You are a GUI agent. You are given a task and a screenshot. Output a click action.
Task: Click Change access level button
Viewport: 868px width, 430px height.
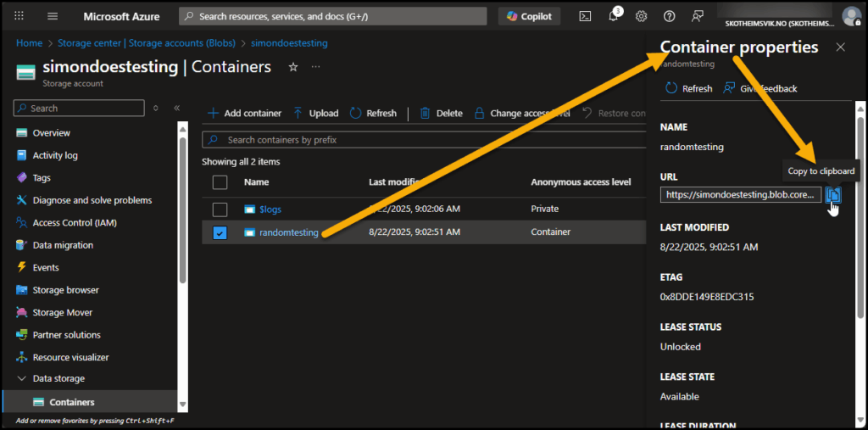coord(522,113)
